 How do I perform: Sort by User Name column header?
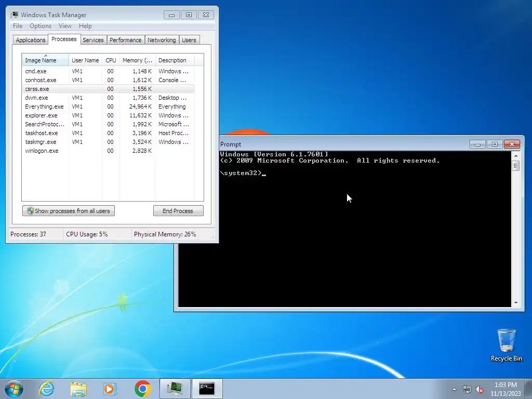click(85, 60)
